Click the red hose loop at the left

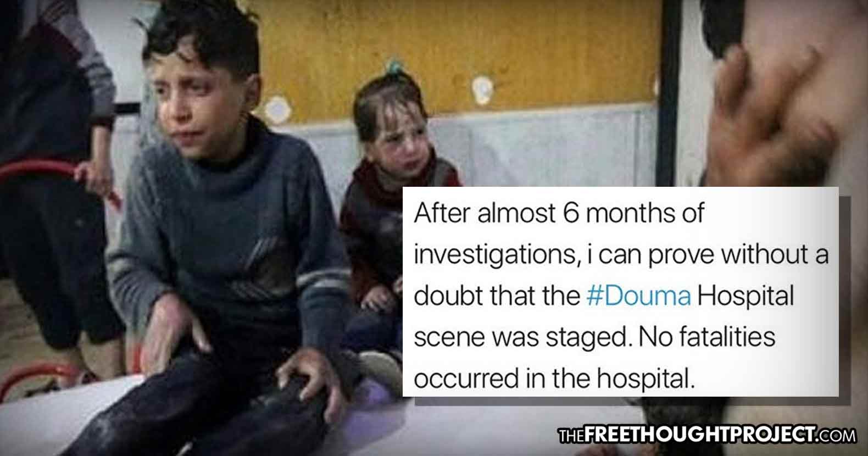[60, 176]
